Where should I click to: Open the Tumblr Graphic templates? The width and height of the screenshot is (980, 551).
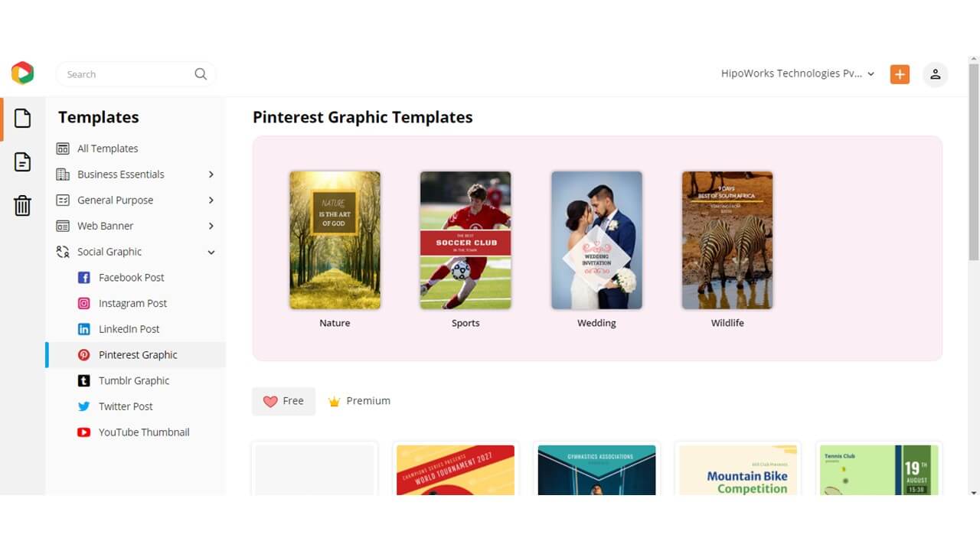pos(135,380)
